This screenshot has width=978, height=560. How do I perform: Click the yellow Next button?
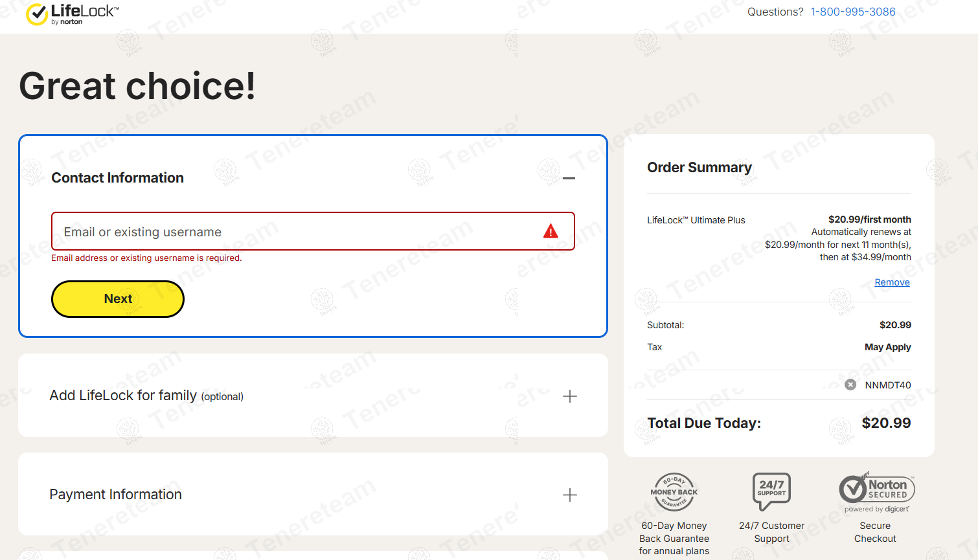[x=118, y=299]
